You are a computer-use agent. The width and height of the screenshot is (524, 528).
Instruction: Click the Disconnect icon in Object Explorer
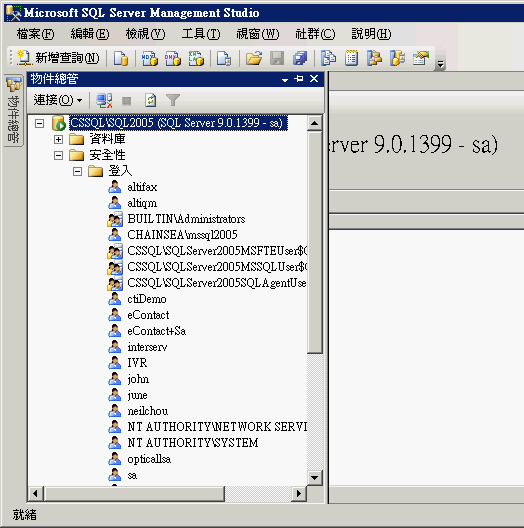coord(104,100)
